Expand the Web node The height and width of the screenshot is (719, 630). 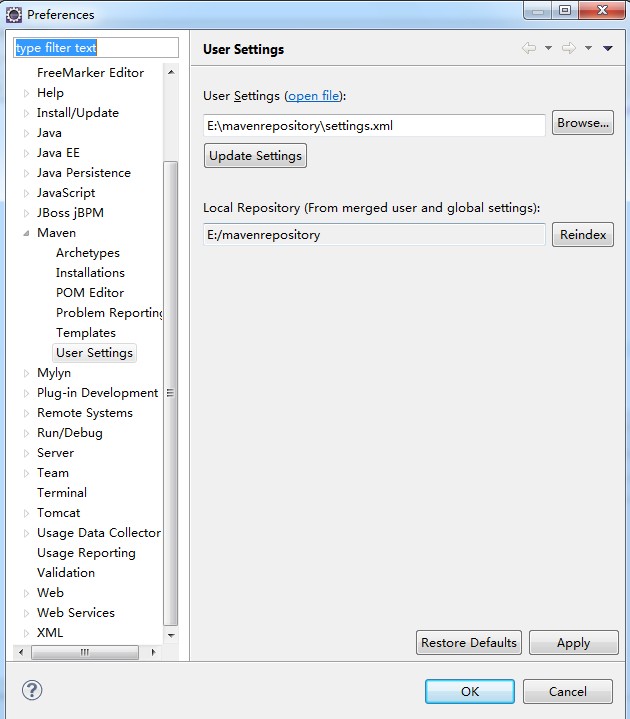pyautogui.click(x=27, y=593)
